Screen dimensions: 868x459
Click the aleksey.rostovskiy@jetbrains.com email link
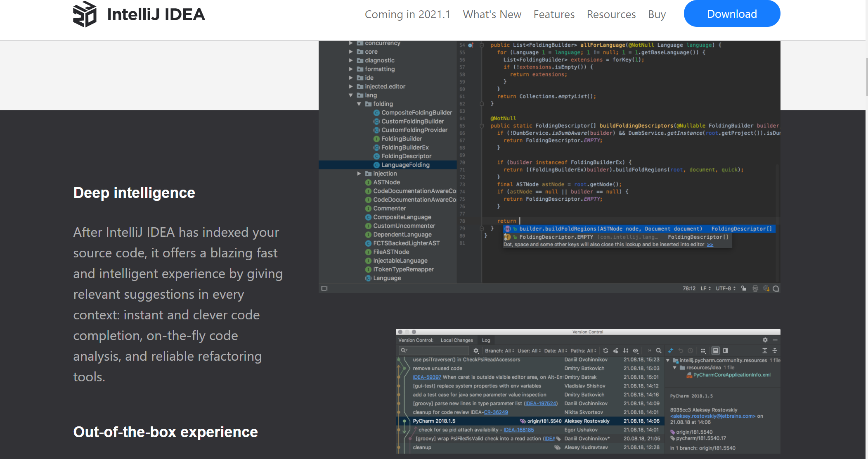point(713,416)
